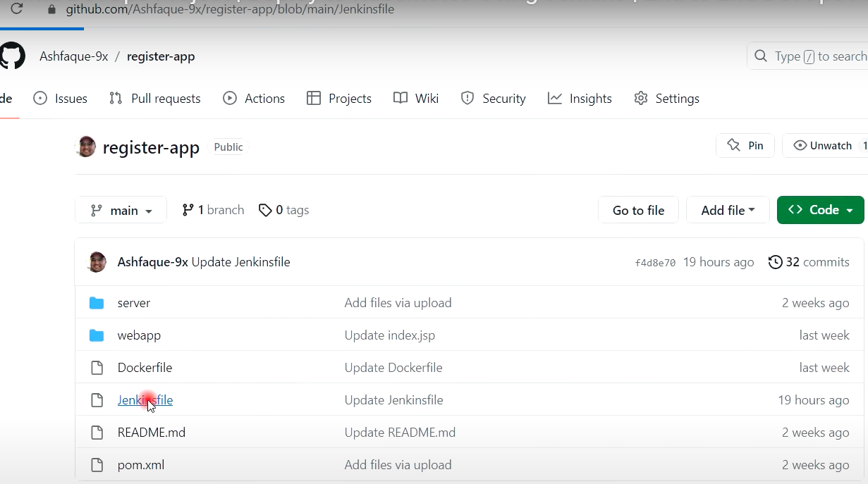Image resolution: width=868 pixels, height=484 pixels.
Task: Open the pom.xml file
Action: tap(141, 465)
